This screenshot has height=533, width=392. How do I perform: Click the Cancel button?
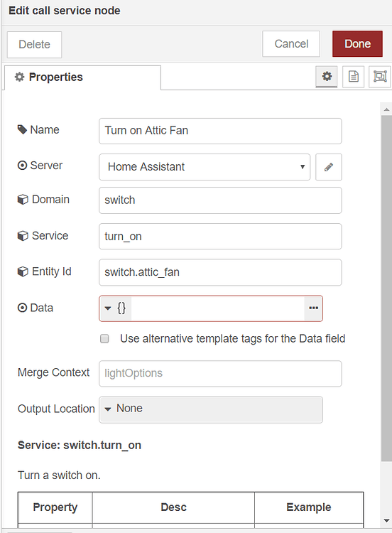(x=291, y=44)
